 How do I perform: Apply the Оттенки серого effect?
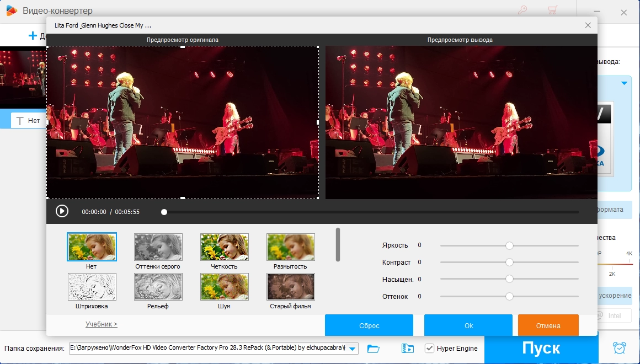[158, 247]
